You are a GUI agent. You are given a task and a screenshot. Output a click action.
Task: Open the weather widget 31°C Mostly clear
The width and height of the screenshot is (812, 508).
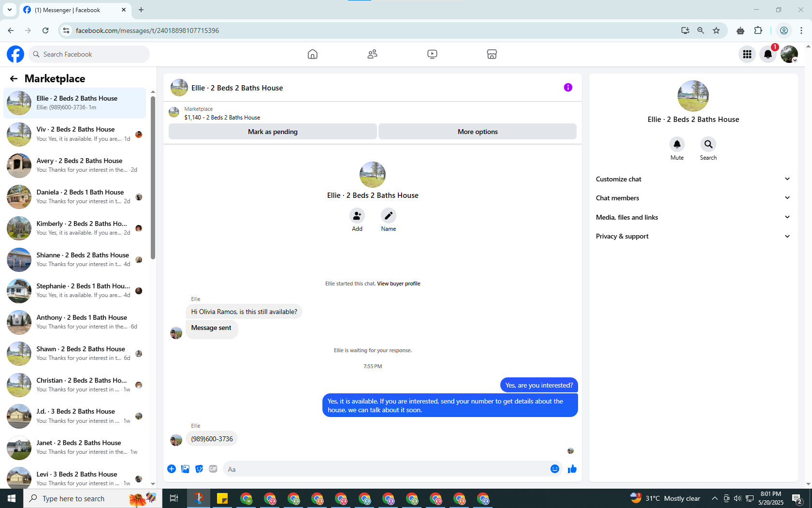665,498
